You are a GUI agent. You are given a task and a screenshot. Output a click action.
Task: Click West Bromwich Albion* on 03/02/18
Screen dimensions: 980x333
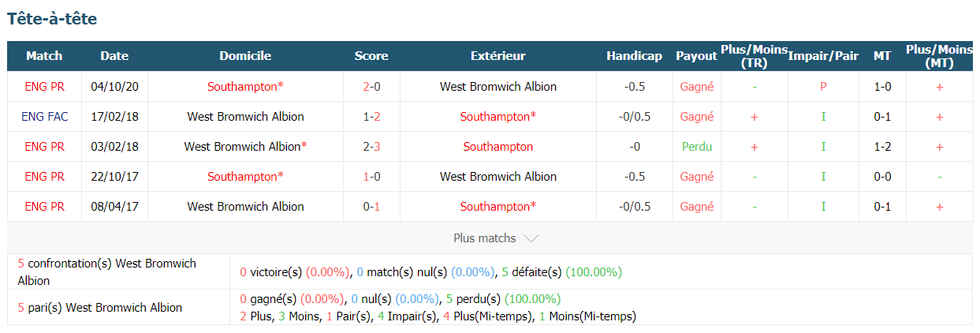click(x=245, y=147)
